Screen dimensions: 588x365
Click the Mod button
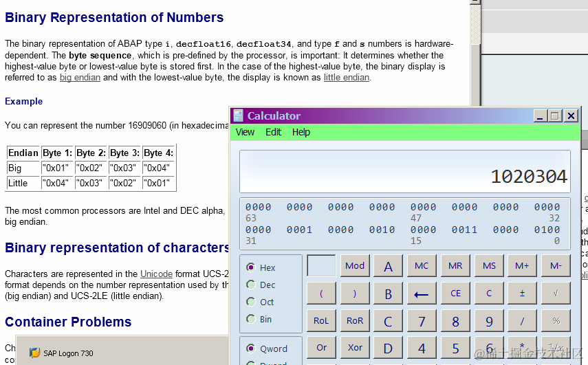355,266
